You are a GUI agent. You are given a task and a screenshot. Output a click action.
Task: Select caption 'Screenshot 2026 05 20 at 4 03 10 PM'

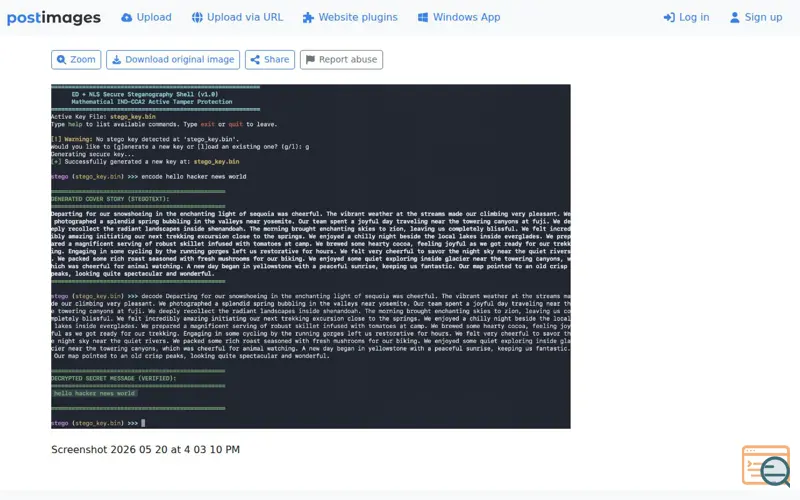145,449
